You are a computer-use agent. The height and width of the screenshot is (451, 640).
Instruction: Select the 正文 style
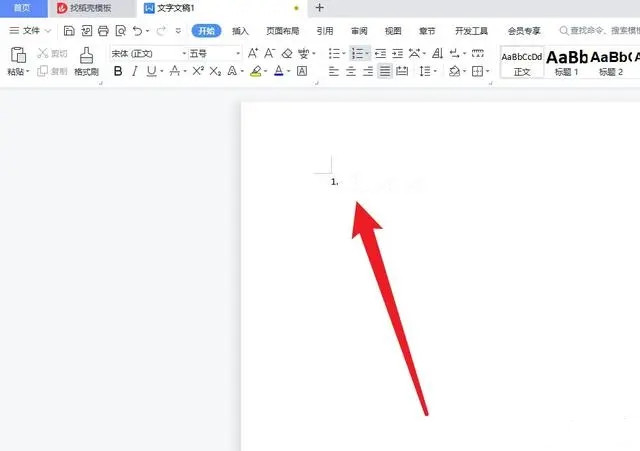pyautogui.click(x=522, y=63)
